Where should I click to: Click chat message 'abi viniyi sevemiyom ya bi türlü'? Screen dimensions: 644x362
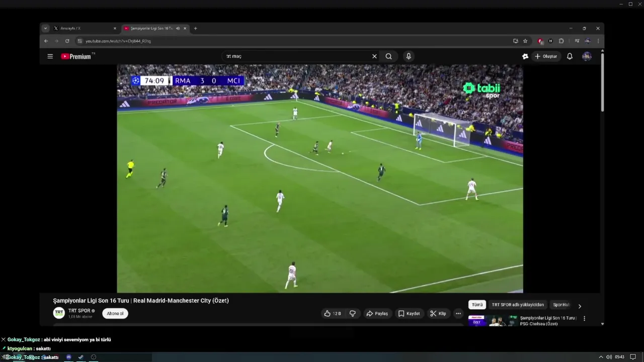pos(77,339)
